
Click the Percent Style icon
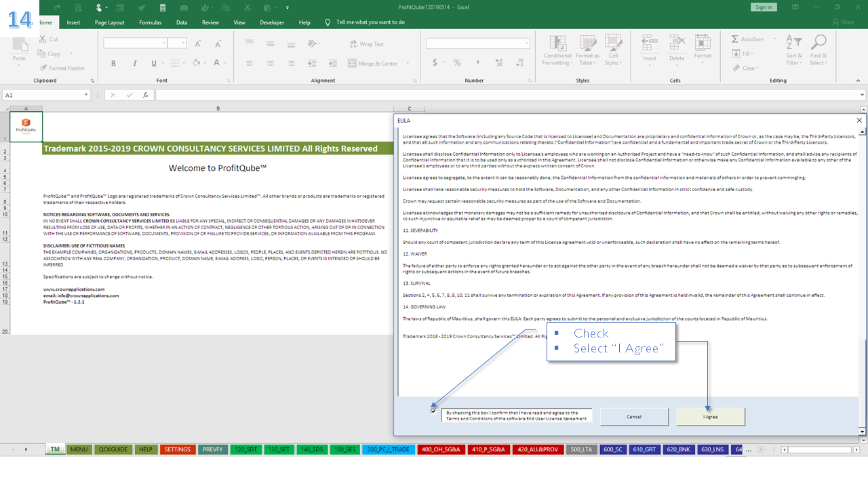(x=457, y=63)
